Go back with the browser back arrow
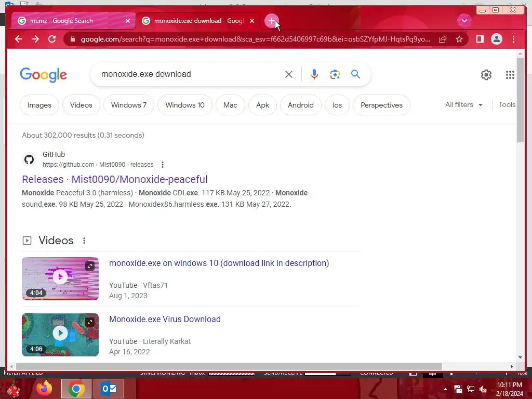532x399 pixels. point(19,39)
